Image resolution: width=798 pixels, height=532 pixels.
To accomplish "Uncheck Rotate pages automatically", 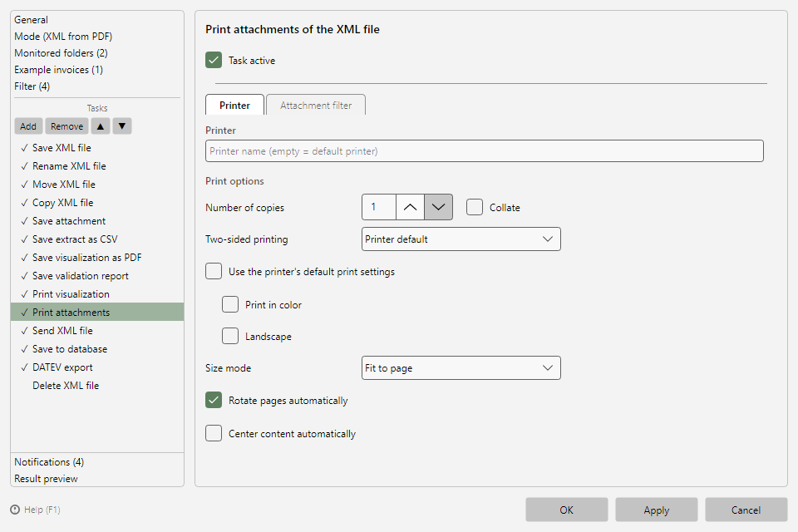I will pos(214,400).
